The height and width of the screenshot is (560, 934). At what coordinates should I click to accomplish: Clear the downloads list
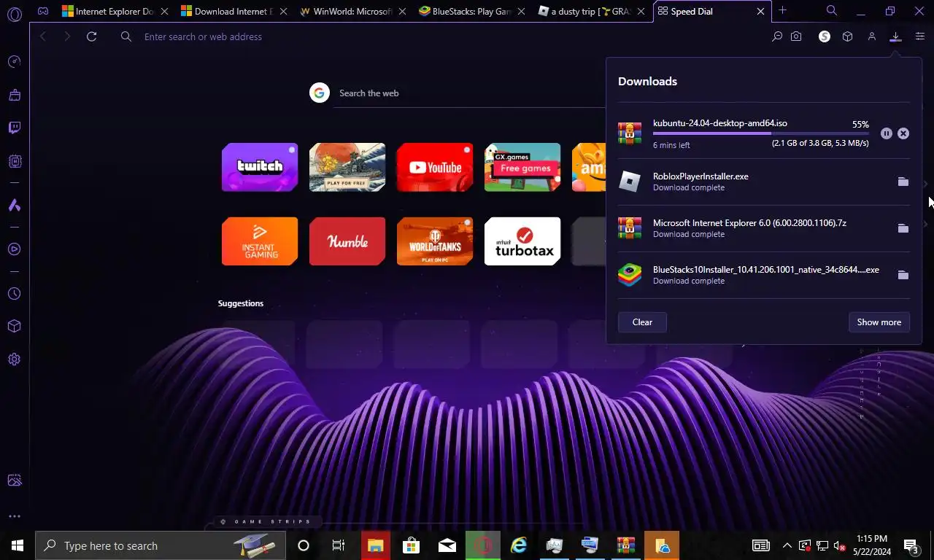(642, 322)
